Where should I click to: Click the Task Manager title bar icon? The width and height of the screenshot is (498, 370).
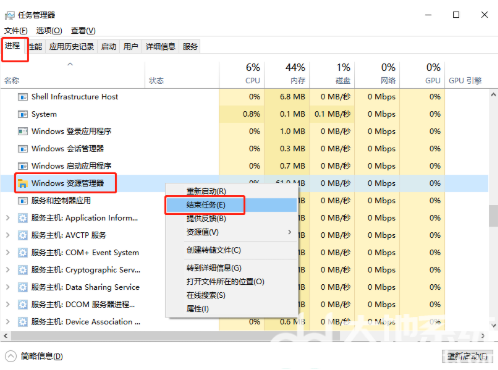10,15
